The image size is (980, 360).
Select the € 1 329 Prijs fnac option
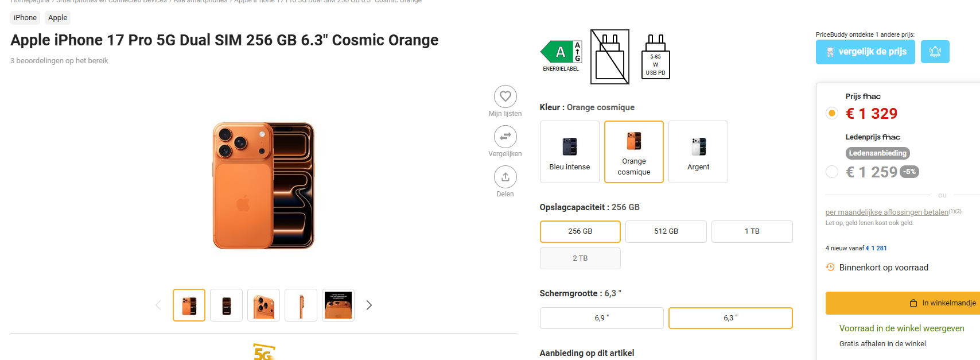point(832,113)
